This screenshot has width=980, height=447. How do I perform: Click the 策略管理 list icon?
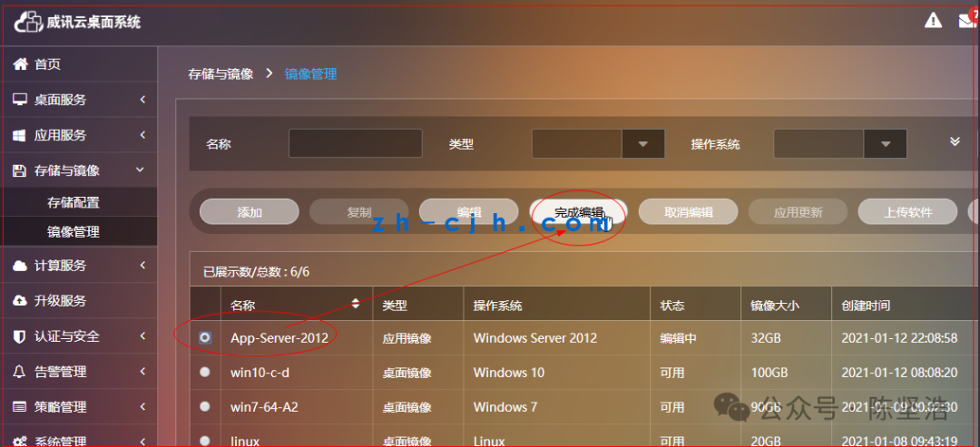(20, 407)
